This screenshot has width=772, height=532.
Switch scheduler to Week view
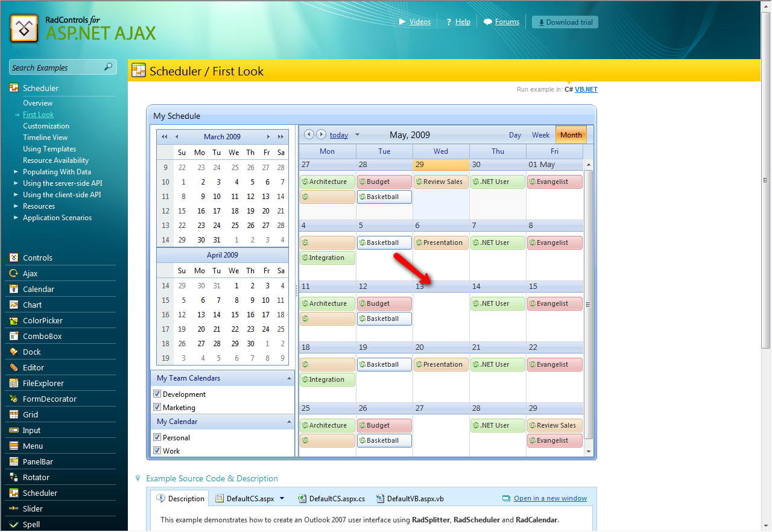[x=540, y=135]
